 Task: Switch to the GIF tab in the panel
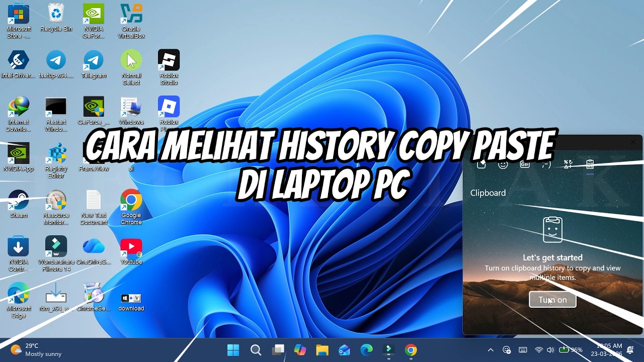(525, 164)
